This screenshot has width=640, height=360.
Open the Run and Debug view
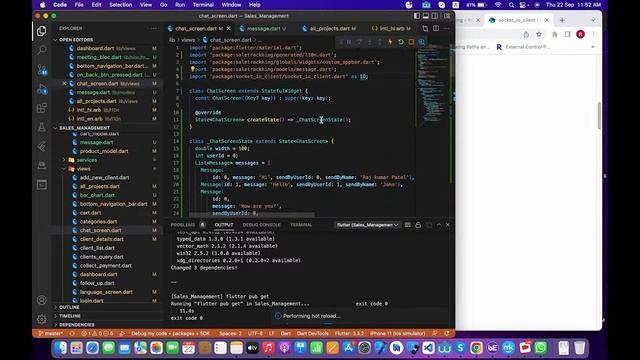pyautogui.click(x=42, y=89)
